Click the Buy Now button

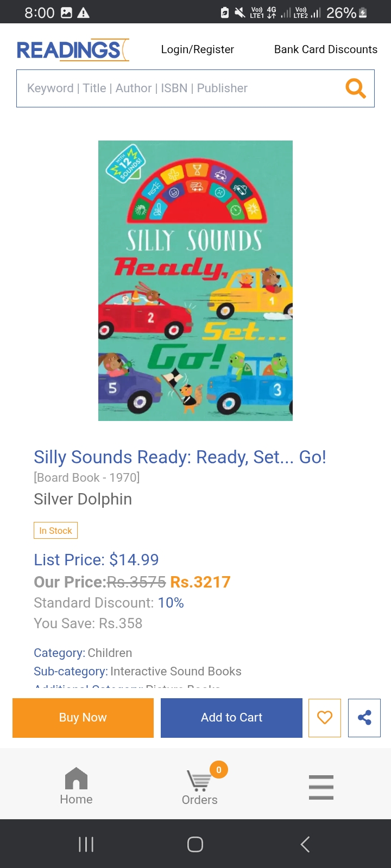[x=83, y=718]
